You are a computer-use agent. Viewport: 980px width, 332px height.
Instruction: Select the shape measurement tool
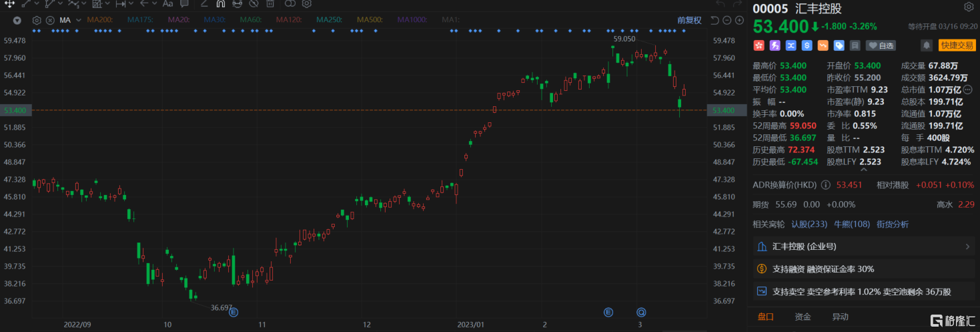pos(97,4)
